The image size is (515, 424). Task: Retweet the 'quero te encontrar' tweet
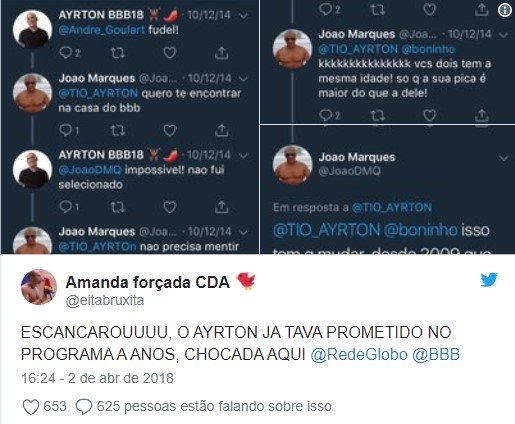click(117, 130)
